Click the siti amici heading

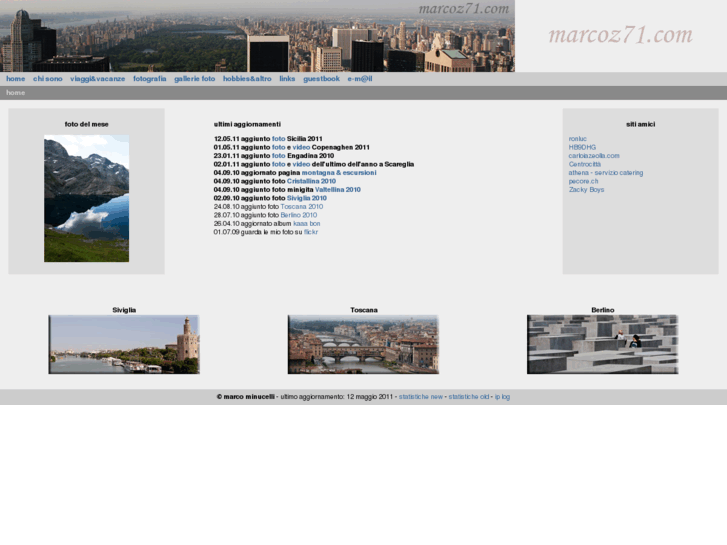(x=640, y=124)
